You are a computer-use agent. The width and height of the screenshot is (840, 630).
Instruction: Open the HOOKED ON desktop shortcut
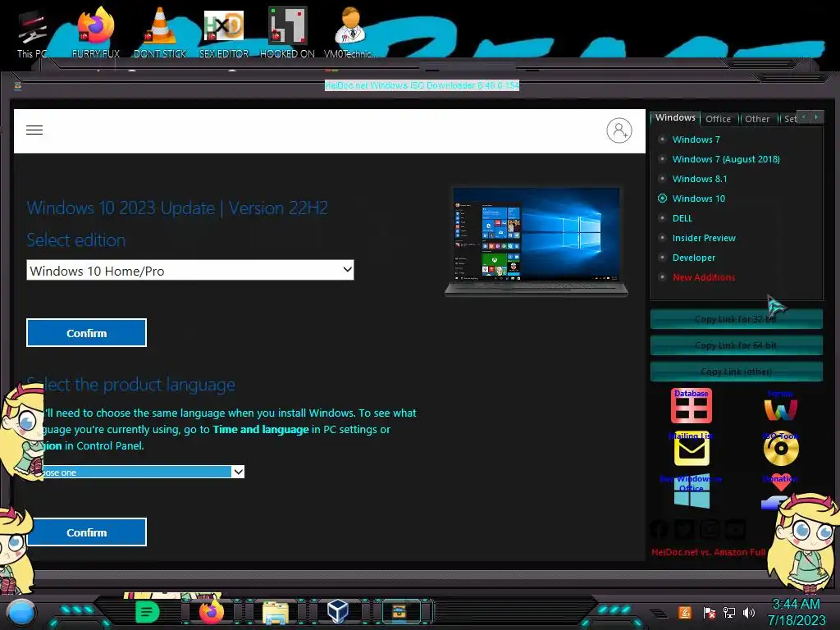point(288,33)
